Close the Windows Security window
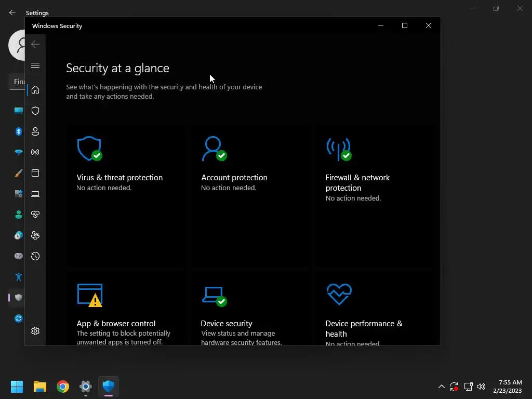532x399 pixels. (429, 25)
